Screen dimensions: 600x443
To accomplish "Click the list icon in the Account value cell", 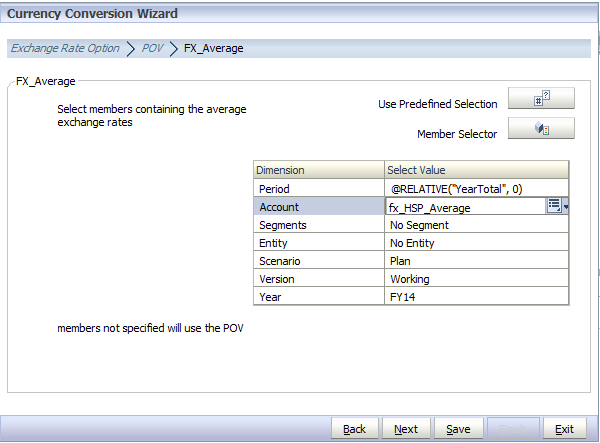I will (x=554, y=206).
